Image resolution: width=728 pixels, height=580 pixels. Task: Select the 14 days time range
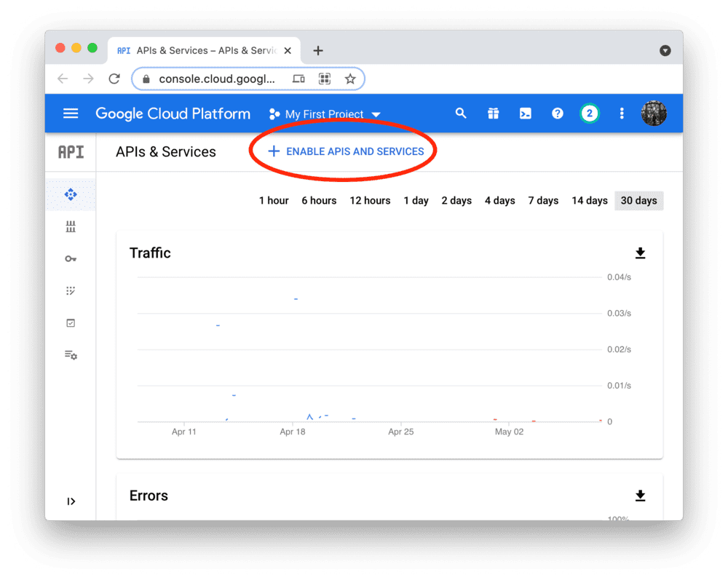click(x=589, y=200)
